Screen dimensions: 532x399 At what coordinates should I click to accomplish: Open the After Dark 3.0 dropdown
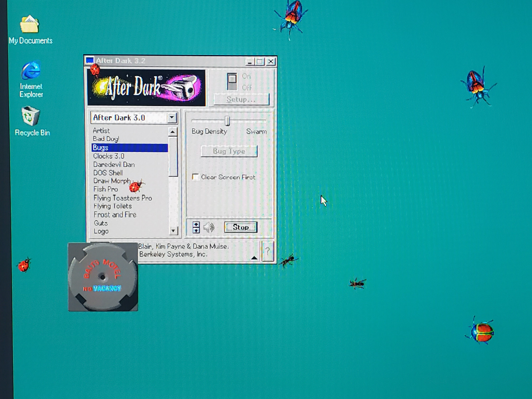[172, 118]
